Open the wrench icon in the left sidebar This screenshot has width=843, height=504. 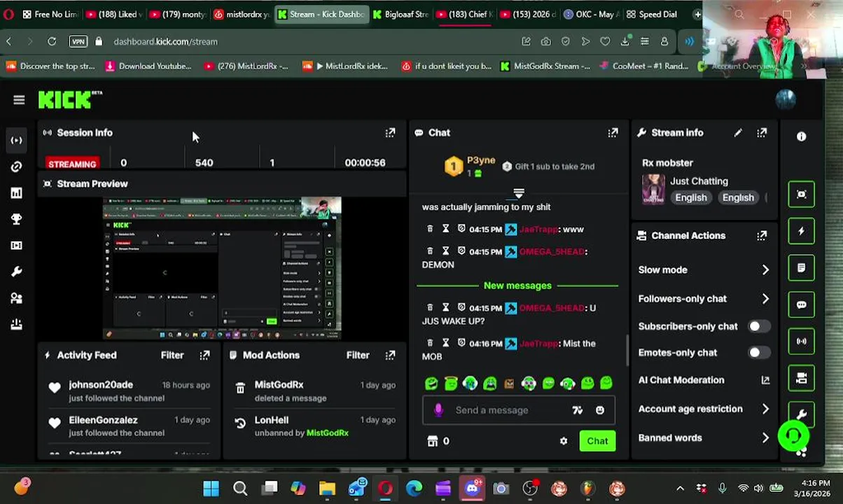point(16,272)
